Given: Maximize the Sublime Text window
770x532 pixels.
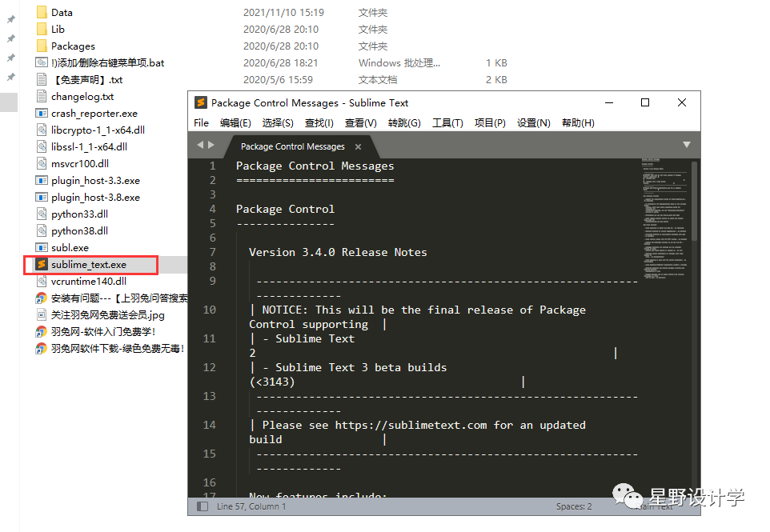Looking at the screenshot, I should (645, 102).
